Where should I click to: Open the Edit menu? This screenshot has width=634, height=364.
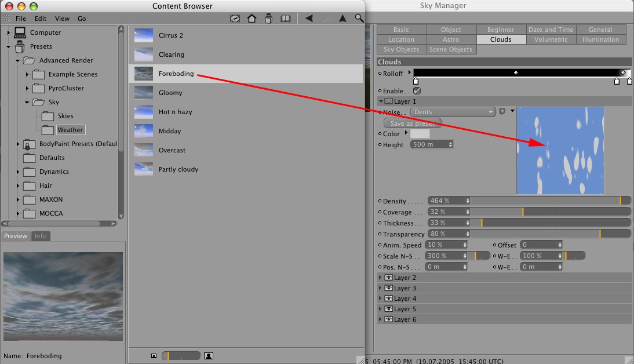[40, 19]
